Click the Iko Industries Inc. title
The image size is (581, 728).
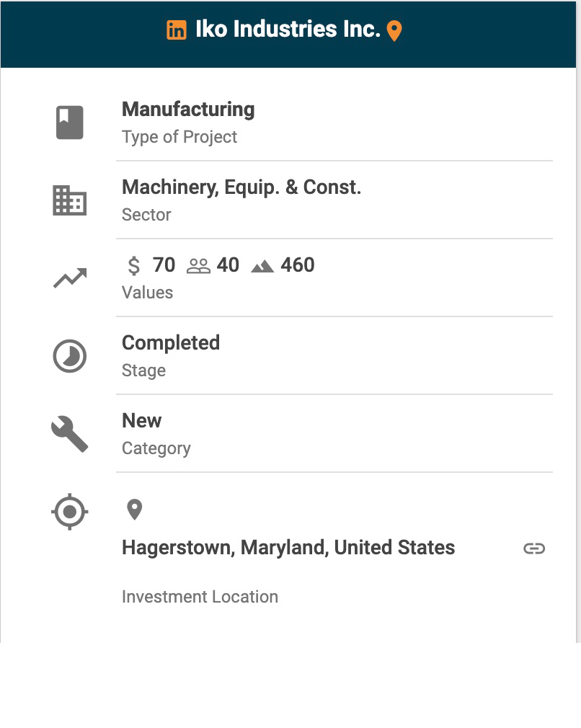tap(288, 30)
